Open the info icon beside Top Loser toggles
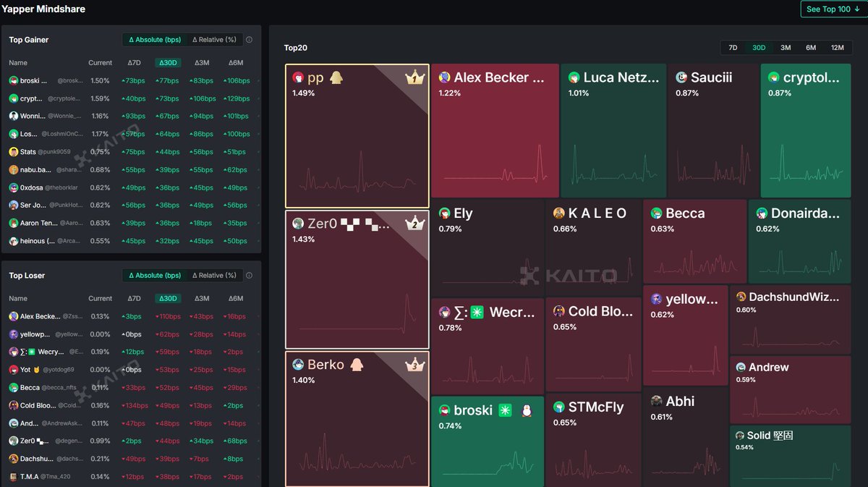 click(x=249, y=275)
